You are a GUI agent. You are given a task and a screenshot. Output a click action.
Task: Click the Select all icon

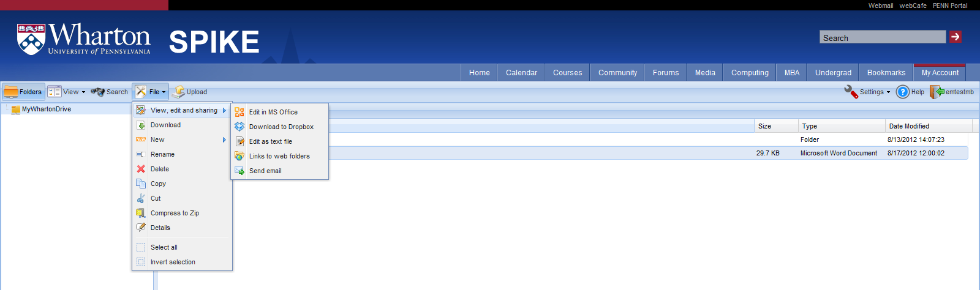pyautogui.click(x=141, y=247)
